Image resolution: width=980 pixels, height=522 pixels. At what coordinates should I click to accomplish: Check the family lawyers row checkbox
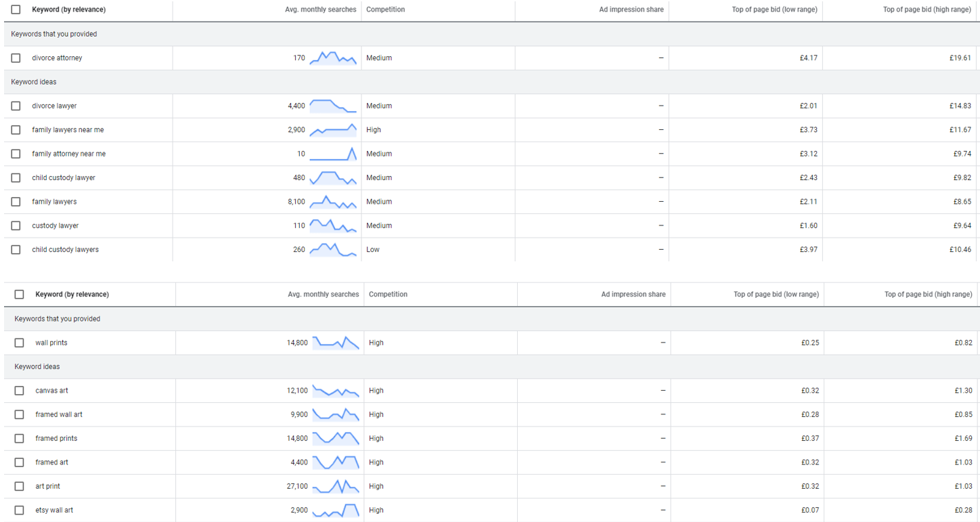[x=16, y=202]
